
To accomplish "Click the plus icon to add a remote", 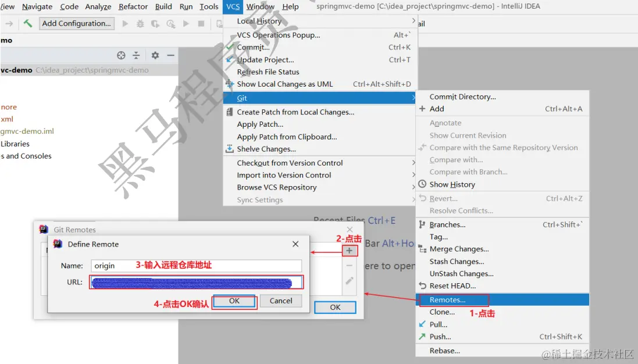I will [349, 251].
